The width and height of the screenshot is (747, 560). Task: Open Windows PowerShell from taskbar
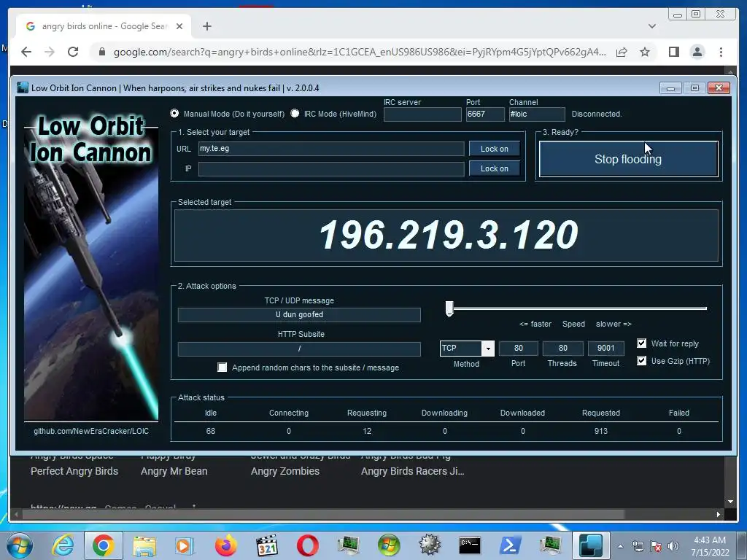tap(510, 545)
